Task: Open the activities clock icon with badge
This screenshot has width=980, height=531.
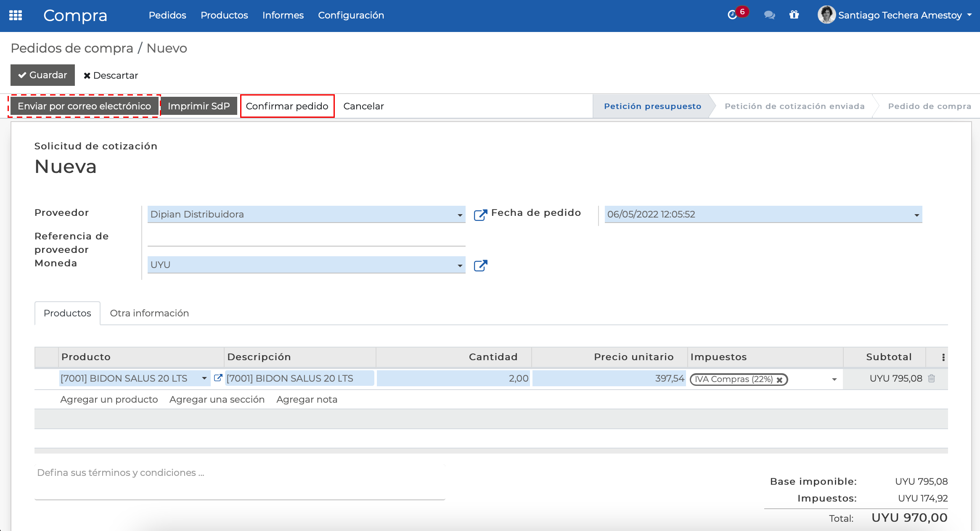Action: (x=733, y=15)
